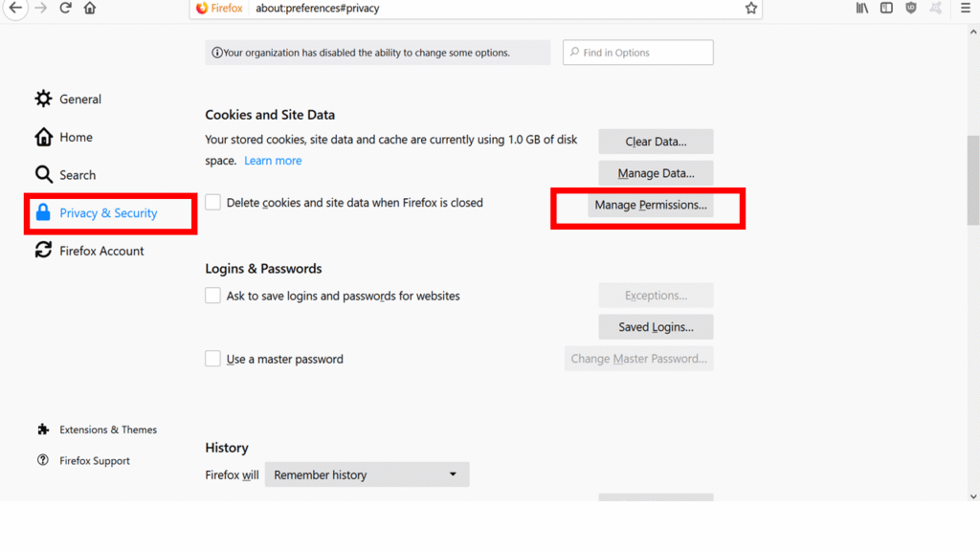980x551 pixels.
Task: Open the General preferences category
Action: click(x=80, y=99)
